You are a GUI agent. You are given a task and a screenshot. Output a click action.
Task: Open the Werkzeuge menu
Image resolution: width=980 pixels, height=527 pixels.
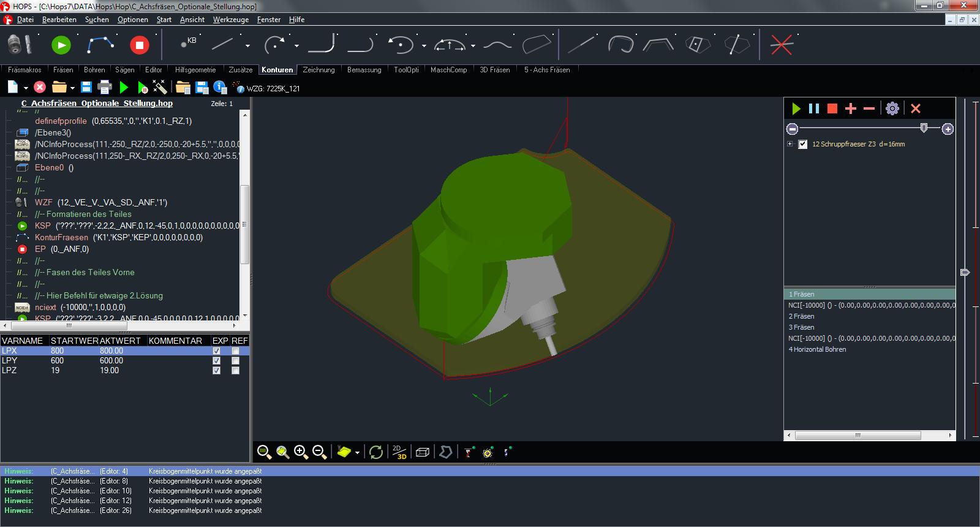coord(230,20)
